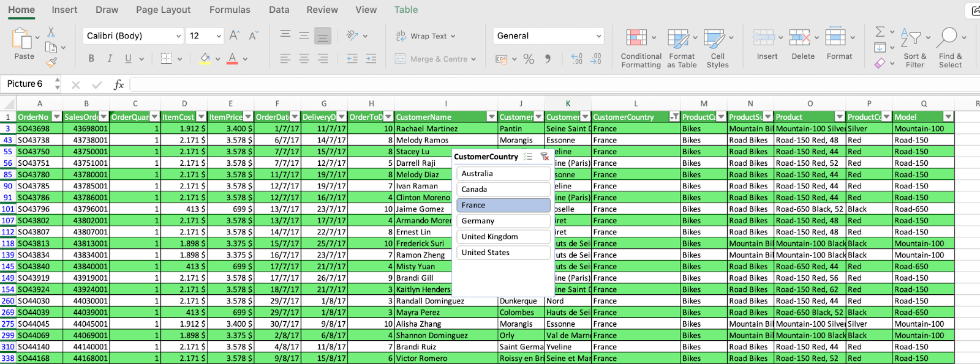This screenshot has height=364, width=980.
Task: Click the Clear eraser icon
Action: (880, 62)
